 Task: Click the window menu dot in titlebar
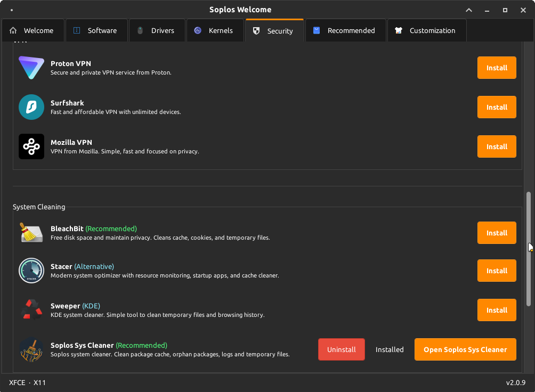click(x=12, y=10)
